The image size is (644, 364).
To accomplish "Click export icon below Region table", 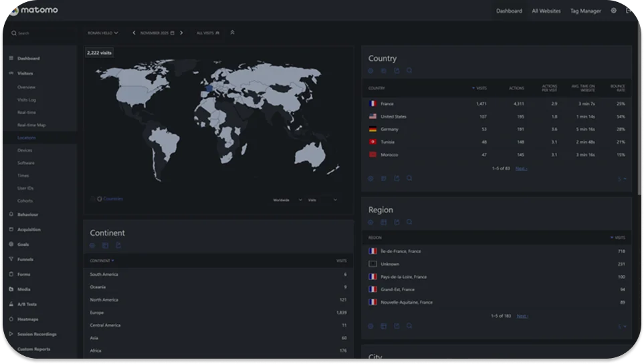I will click(397, 326).
